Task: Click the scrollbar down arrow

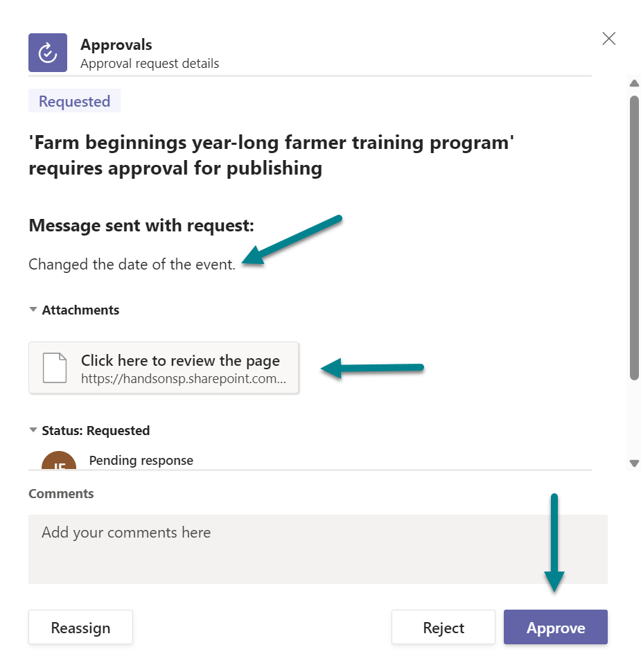Action: (634, 463)
